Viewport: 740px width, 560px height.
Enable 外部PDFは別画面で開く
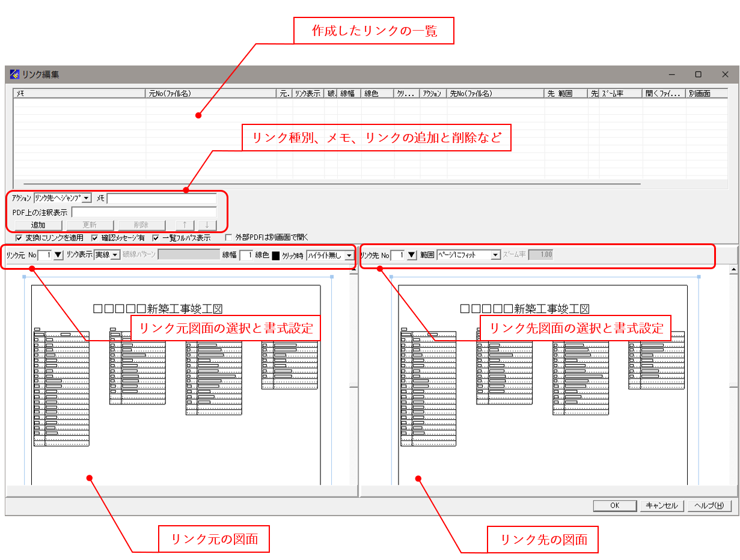(228, 237)
